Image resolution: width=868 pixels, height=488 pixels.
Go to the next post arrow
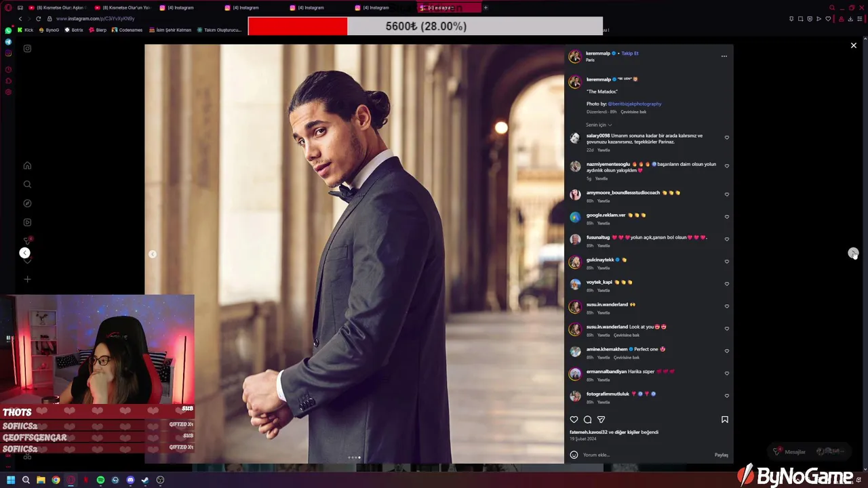(x=853, y=253)
